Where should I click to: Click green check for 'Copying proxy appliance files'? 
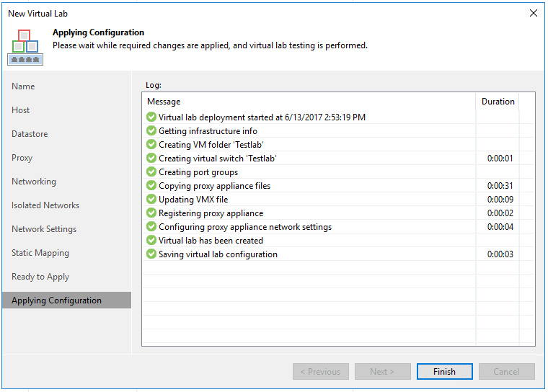pos(151,186)
